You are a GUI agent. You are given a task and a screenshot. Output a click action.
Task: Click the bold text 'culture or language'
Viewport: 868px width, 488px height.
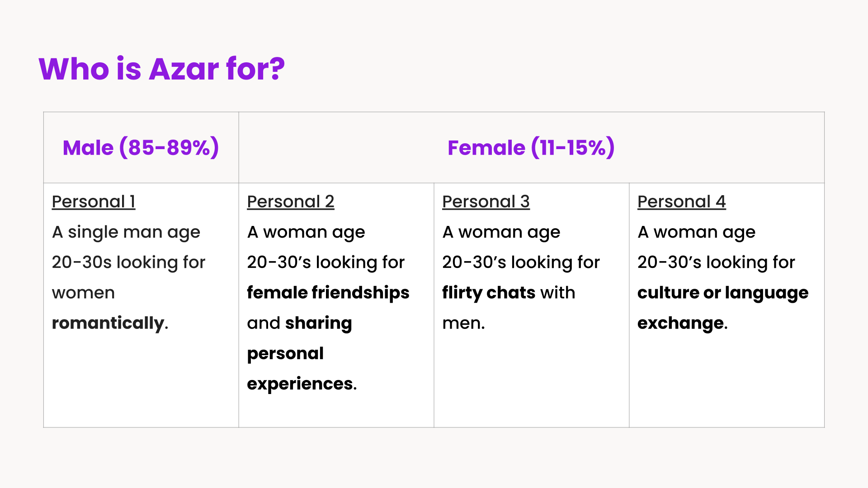723,293
